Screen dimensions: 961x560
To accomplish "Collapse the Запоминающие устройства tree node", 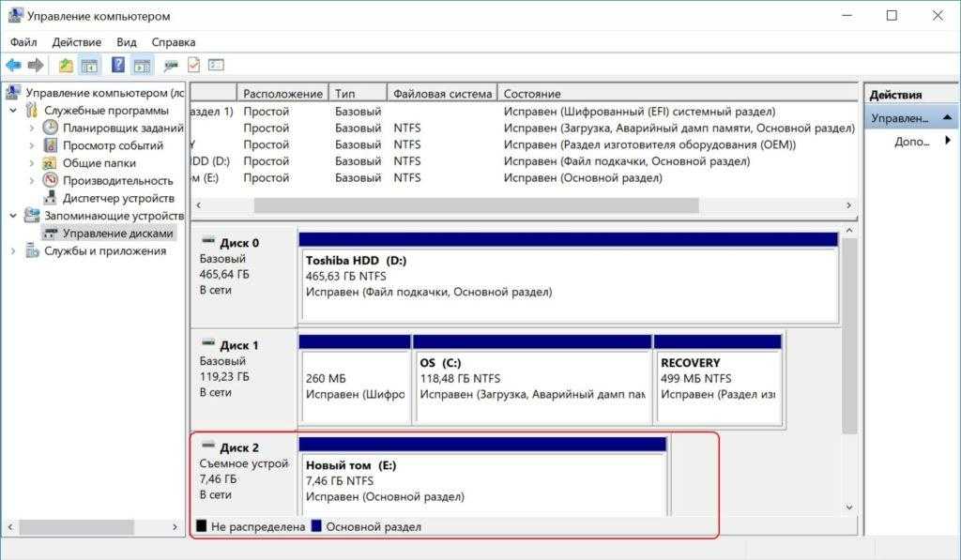I will [13, 216].
